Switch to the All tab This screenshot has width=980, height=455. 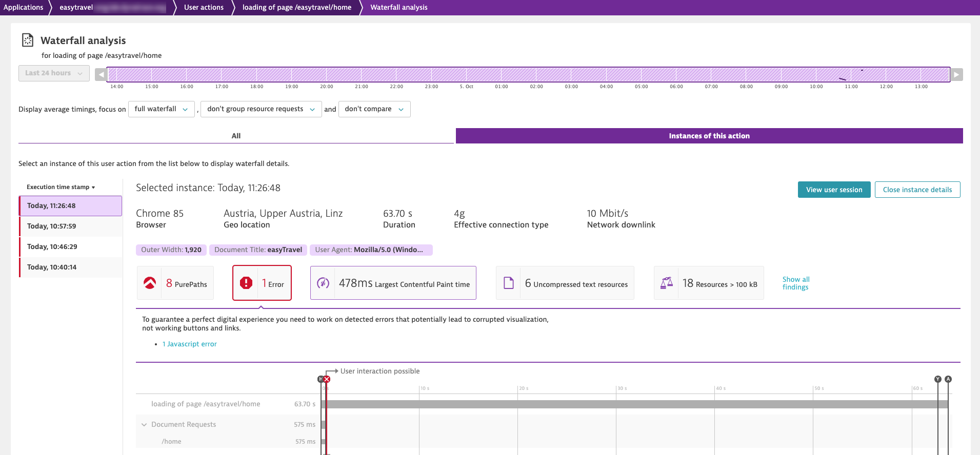236,136
